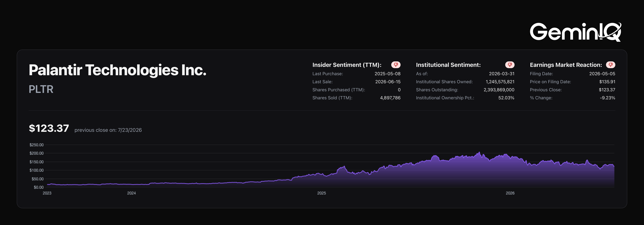Click the Insider Sentiment thumbs-down icon

pos(396,65)
